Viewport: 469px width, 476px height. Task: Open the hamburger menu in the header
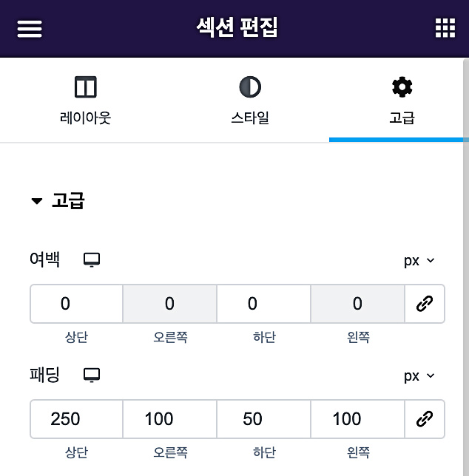30,29
